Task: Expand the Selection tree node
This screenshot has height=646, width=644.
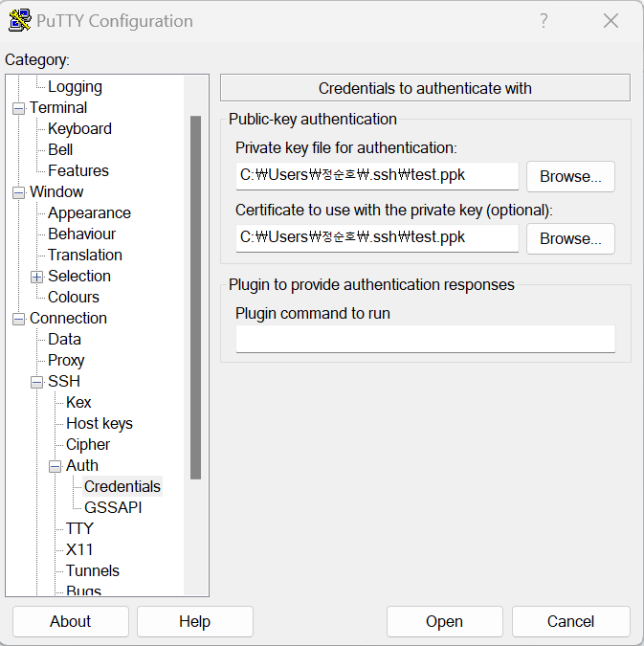Action: click(36, 277)
